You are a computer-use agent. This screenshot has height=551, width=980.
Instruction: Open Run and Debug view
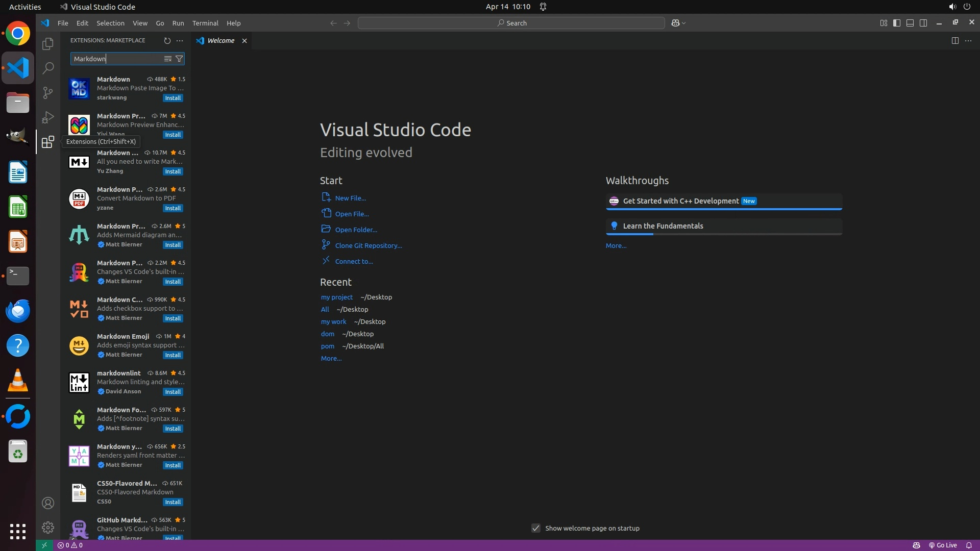[47, 117]
